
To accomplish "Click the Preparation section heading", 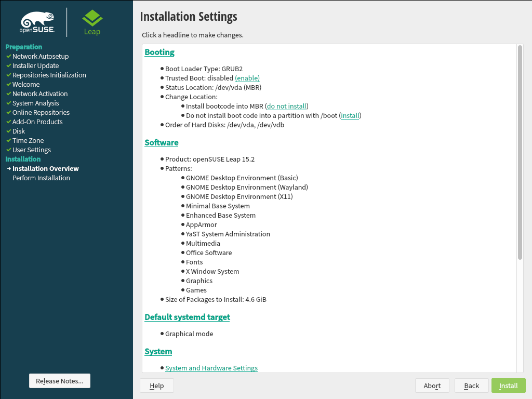I will (24, 47).
